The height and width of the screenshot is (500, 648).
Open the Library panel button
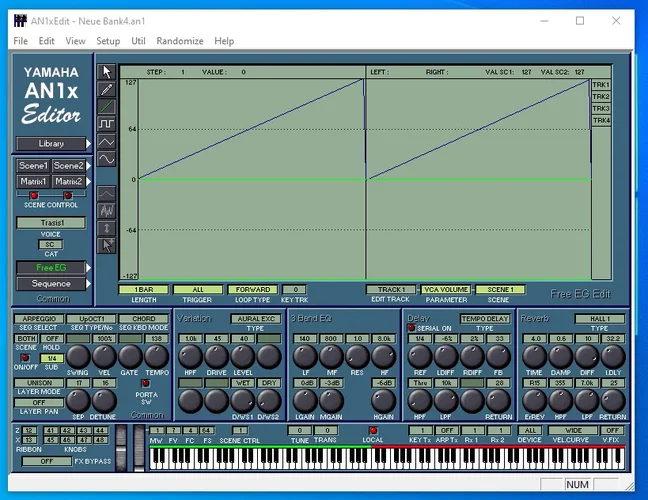(51, 144)
